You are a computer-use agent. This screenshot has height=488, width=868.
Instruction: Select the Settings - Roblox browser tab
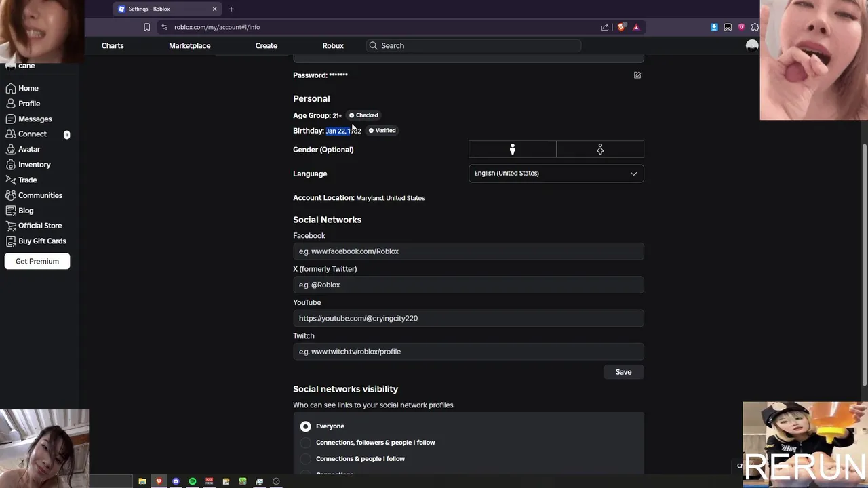coord(167,9)
